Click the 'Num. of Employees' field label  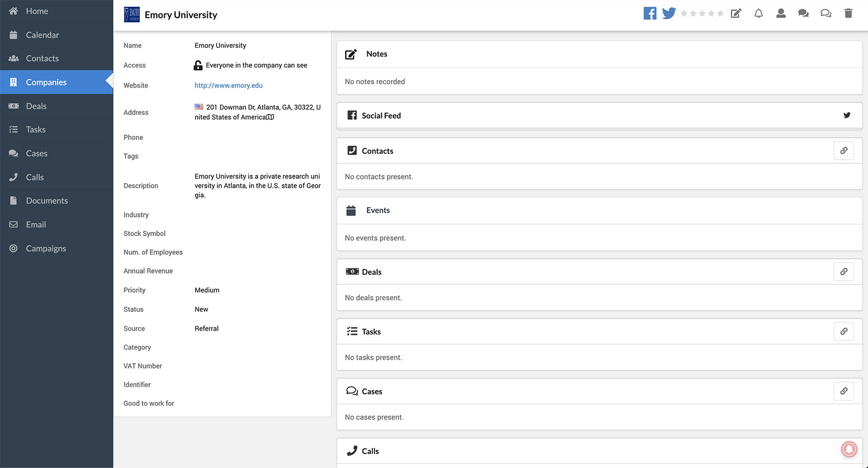153,252
